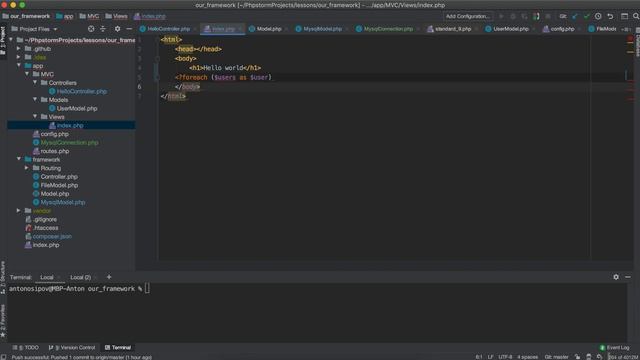Hide the Terminal panel with minus icon

pyautogui.click(x=628, y=277)
